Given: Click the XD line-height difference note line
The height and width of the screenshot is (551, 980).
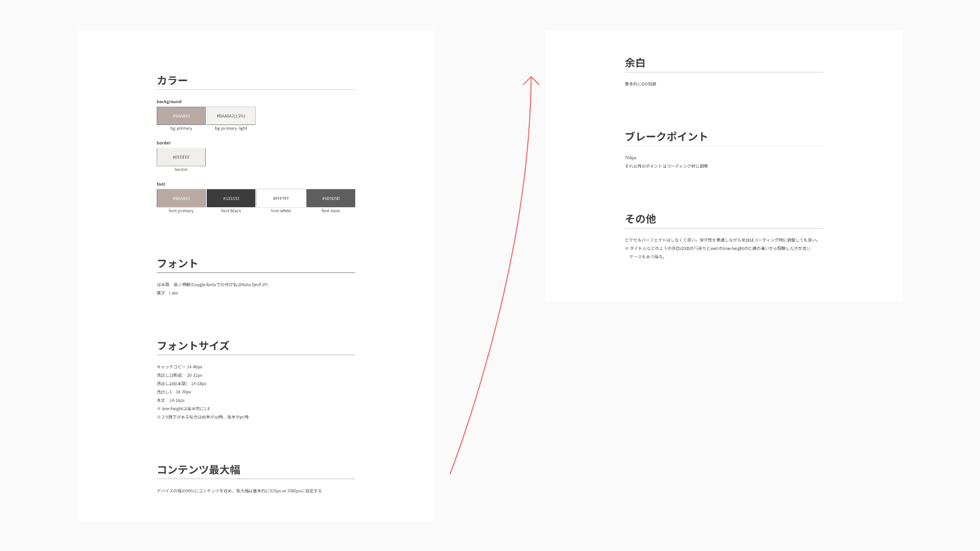Looking at the screenshot, I should (718, 248).
